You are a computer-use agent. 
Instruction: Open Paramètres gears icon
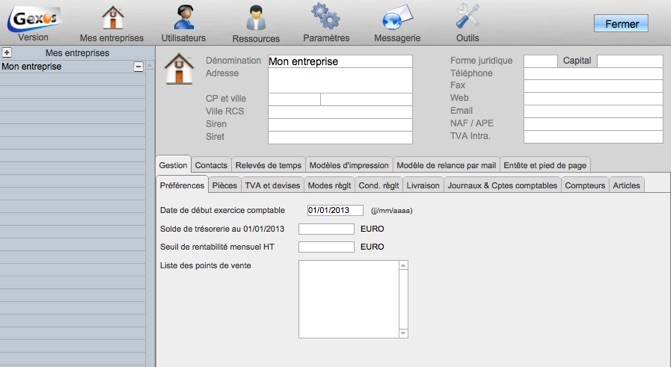click(326, 17)
